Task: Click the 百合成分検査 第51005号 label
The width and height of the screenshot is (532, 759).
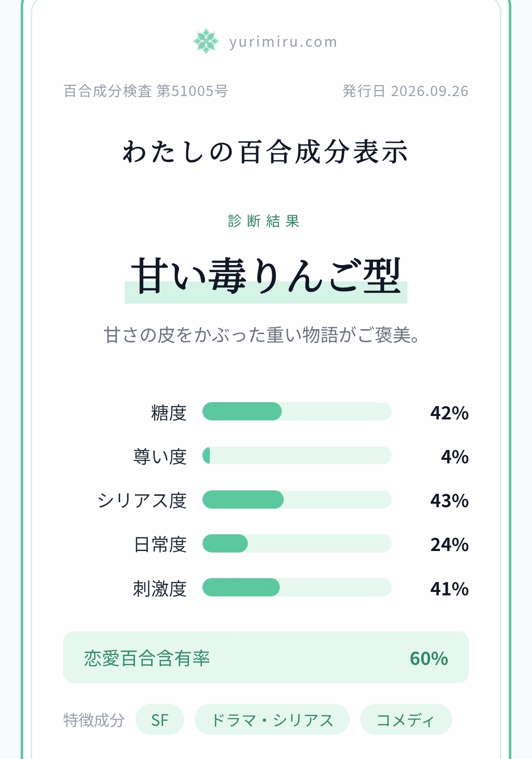Action: tap(146, 91)
